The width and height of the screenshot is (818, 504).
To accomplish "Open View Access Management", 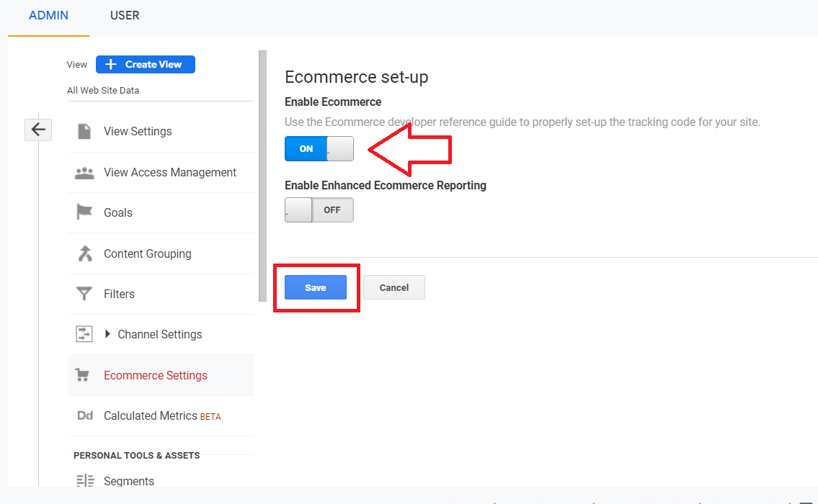I will (170, 173).
